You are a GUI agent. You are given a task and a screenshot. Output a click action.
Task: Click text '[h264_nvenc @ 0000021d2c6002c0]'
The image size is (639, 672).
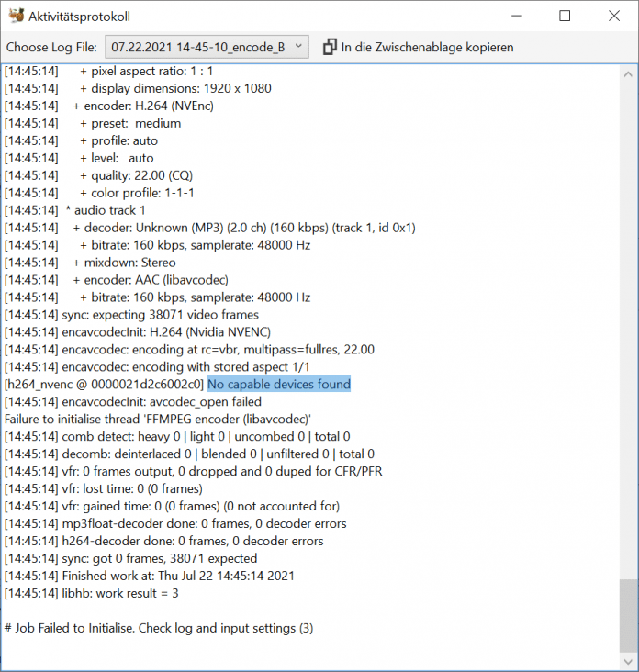point(104,384)
